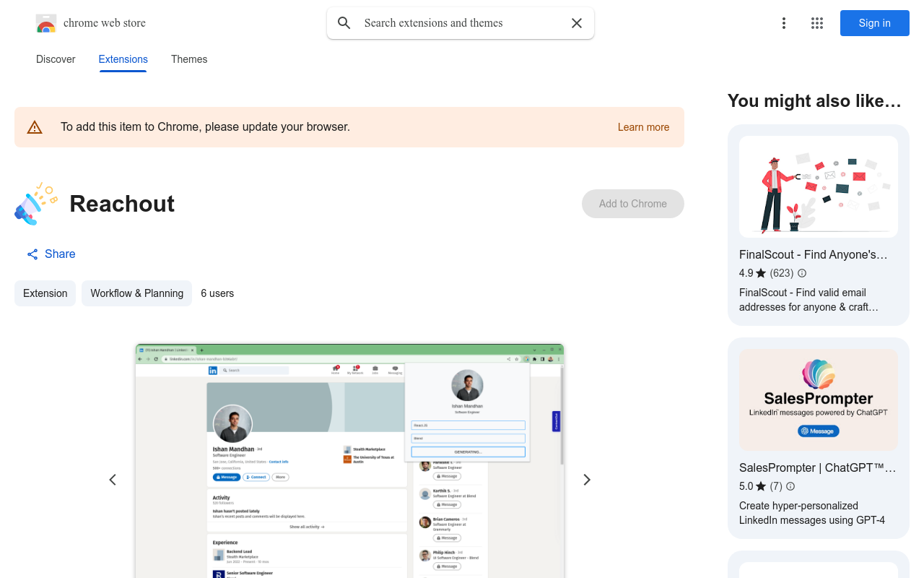Image resolution: width=924 pixels, height=578 pixels.
Task: Click the 6 users text
Action: [x=217, y=293]
